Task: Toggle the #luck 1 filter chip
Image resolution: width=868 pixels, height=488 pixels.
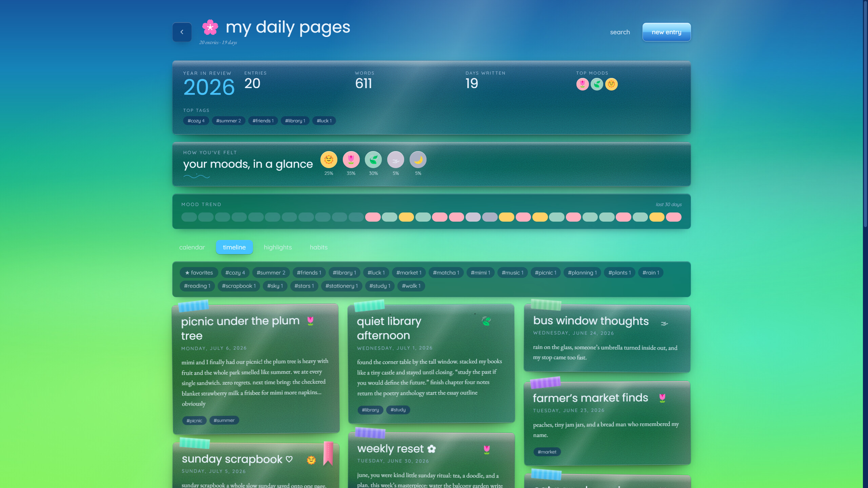Action: point(376,272)
